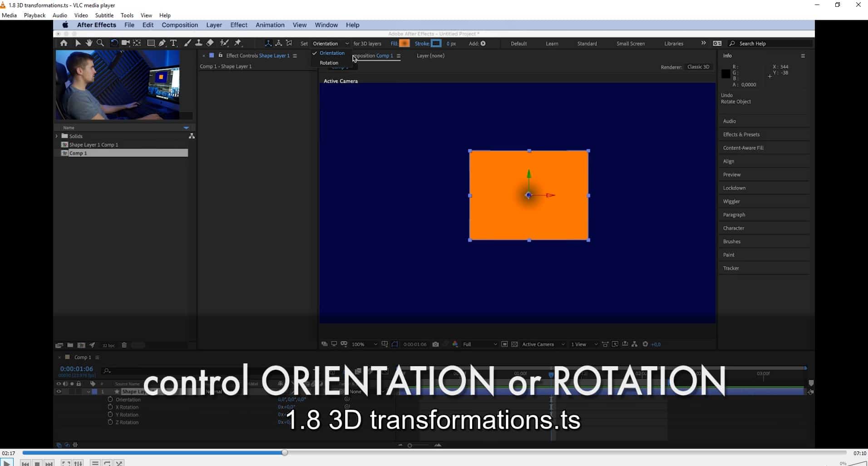Click the VLC seek bar handle

point(285,452)
